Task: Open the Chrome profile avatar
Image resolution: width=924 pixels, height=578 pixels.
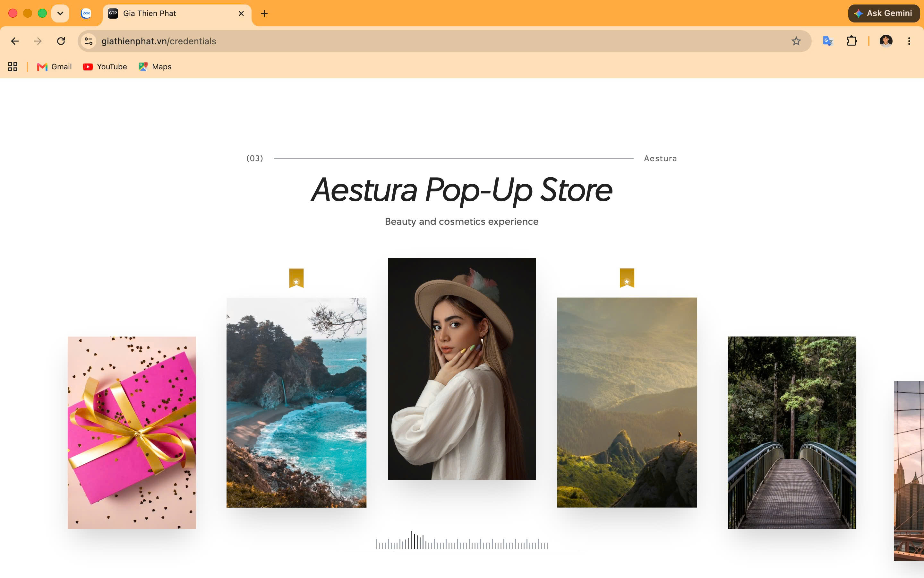Action: click(886, 41)
